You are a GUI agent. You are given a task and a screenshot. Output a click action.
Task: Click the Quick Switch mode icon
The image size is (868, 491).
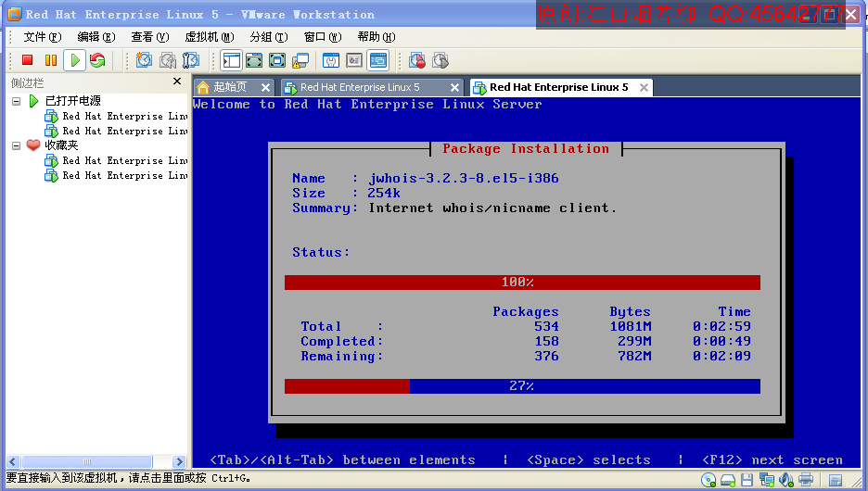click(x=254, y=59)
